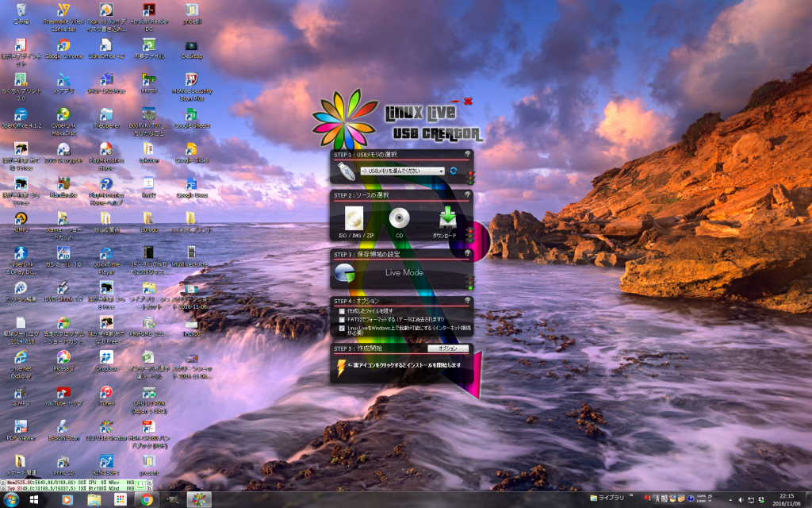The width and height of the screenshot is (812, 508).
Task: Open the Step 3 help question mark
Action: coord(468,254)
